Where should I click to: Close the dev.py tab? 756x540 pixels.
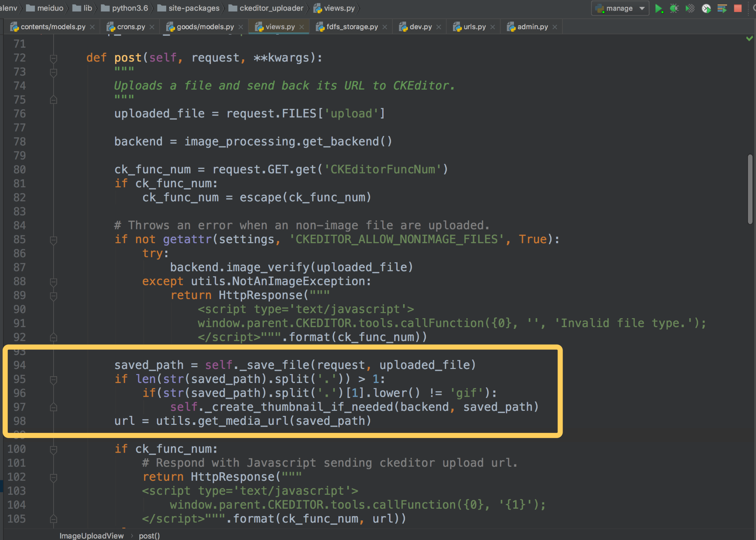pyautogui.click(x=439, y=27)
